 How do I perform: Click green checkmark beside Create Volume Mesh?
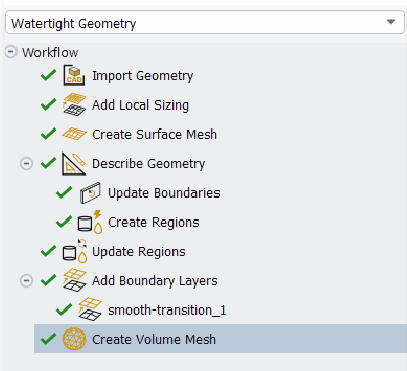[48, 339]
